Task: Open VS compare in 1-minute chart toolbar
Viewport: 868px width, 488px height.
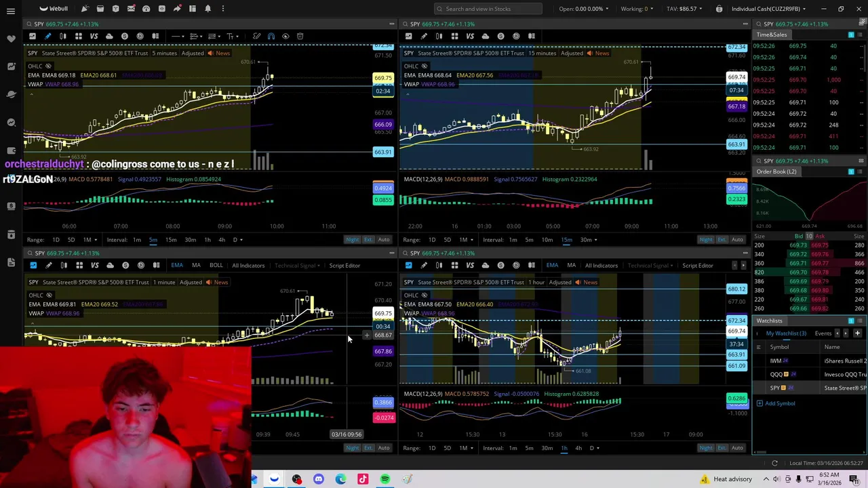Action: (x=94, y=265)
